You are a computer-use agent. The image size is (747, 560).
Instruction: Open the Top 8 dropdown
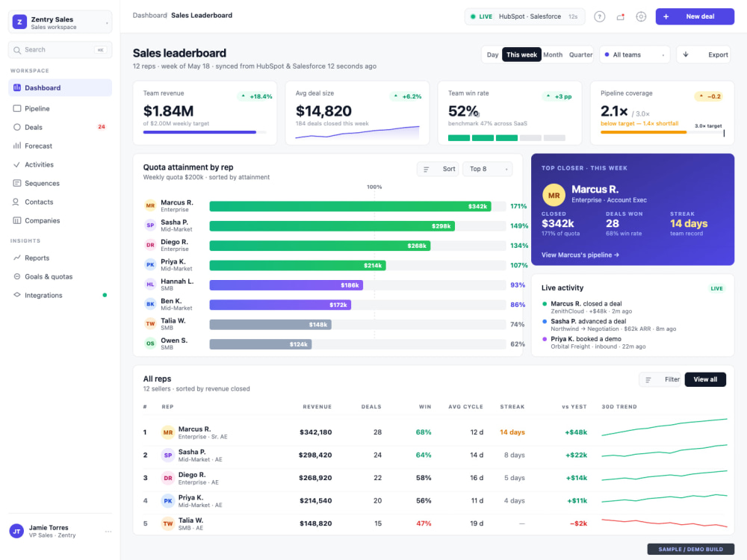point(487,169)
